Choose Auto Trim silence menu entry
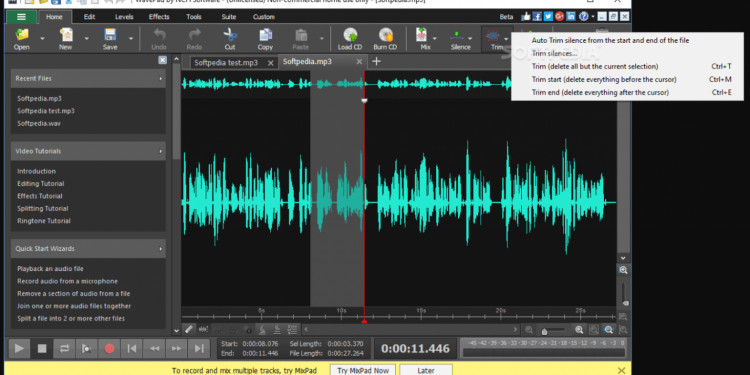This screenshot has width=750, height=375. [x=627, y=41]
